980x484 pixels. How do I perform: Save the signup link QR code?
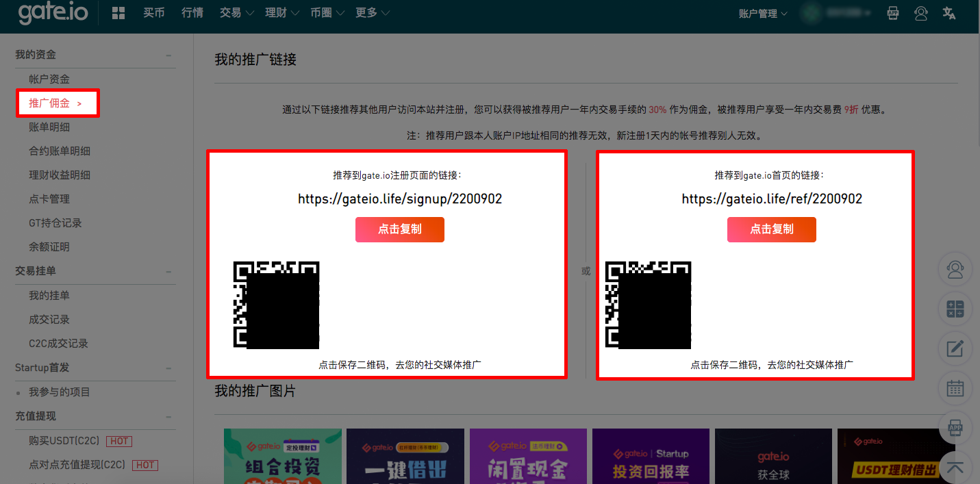[276, 305]
